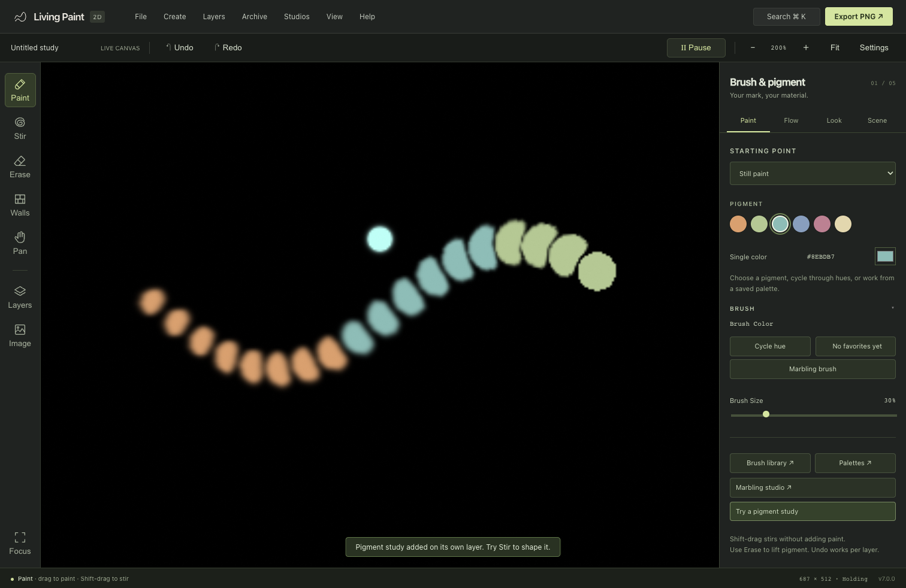Open the Starting Point dropdown

813,174
